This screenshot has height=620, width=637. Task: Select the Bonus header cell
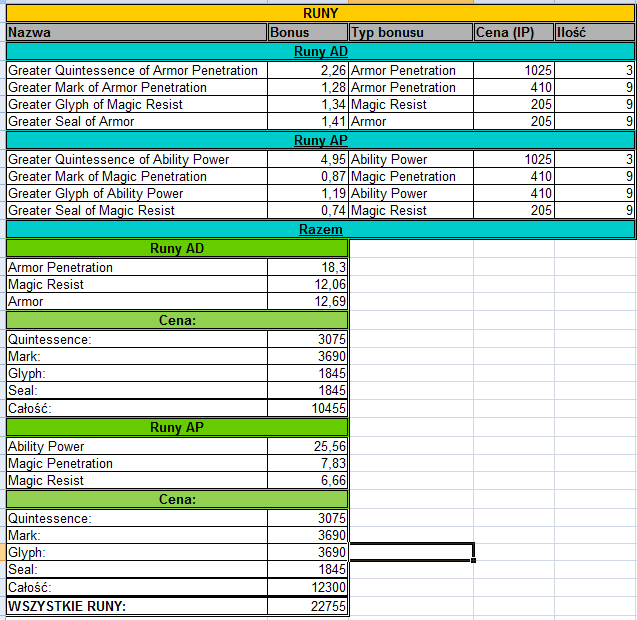(x=308, y=32)
